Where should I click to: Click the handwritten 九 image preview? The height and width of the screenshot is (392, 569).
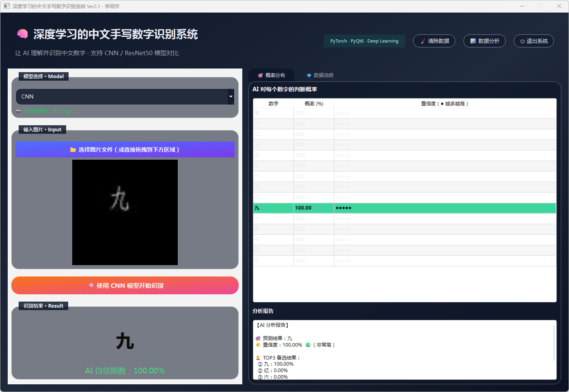[125, 212]
